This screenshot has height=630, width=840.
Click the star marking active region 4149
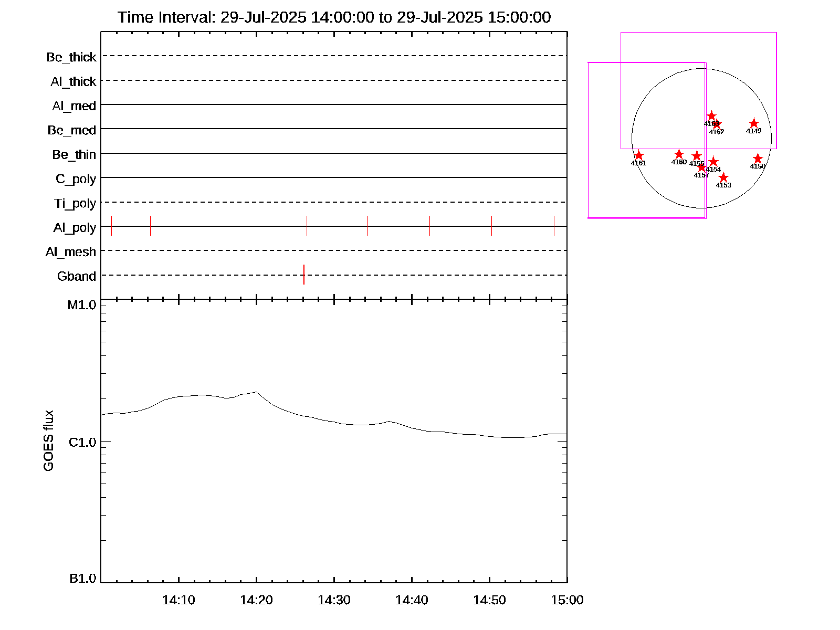pyautogui.click(x=753, y=123)
